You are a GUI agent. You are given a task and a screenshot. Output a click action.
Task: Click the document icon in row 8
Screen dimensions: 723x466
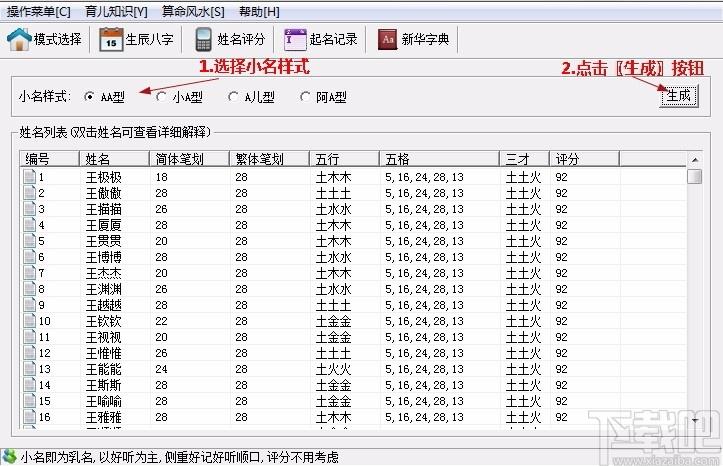(30, 289)
